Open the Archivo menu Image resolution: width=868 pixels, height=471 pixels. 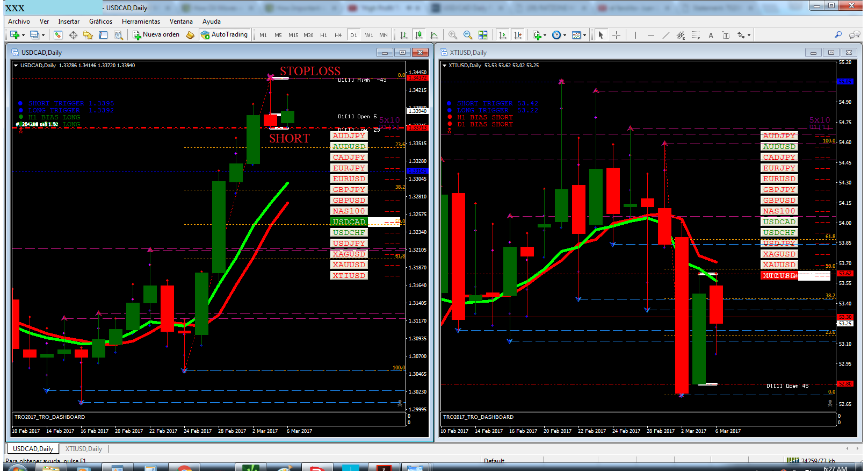(x=19, y=22)
